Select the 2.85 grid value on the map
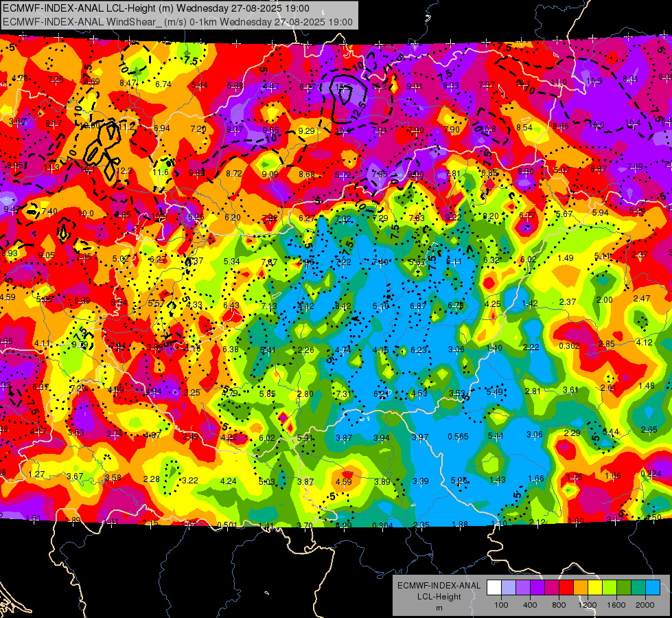 pos(606,343)
